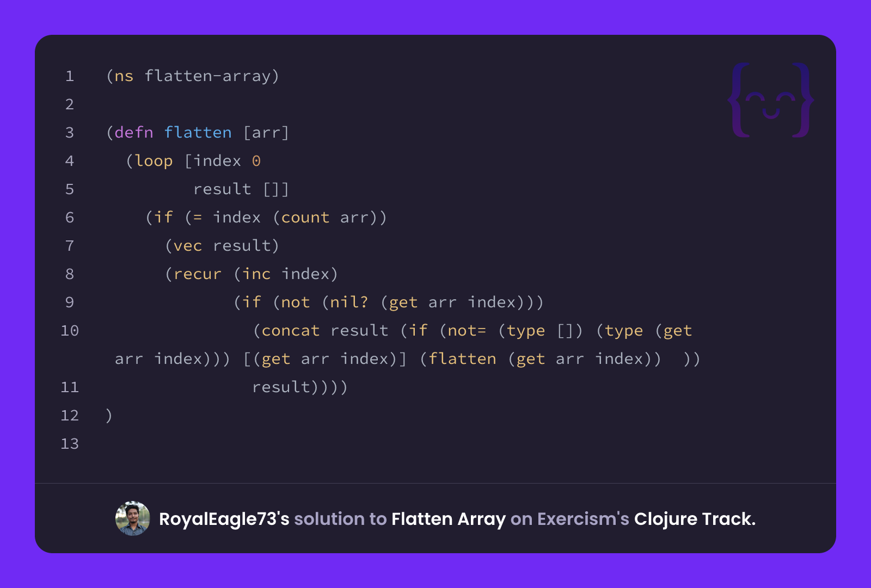871x588 pixels.
Task: Click the 'loop' keyword on line 4
Action: [x=154, y=161]
